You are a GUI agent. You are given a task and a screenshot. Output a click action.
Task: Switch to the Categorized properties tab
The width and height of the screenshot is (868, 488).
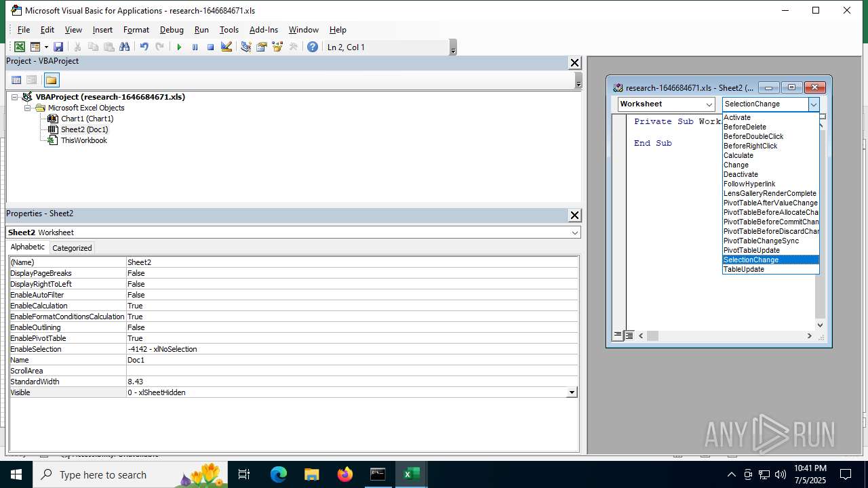[72, 248]
